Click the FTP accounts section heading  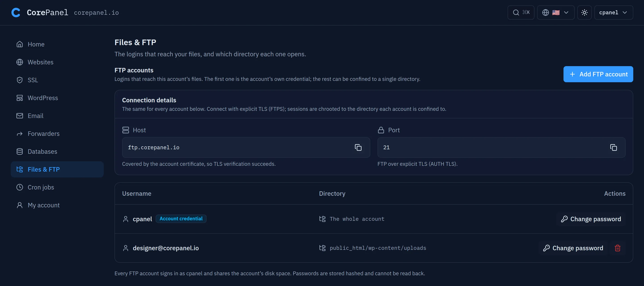click(x=134, y=70)
